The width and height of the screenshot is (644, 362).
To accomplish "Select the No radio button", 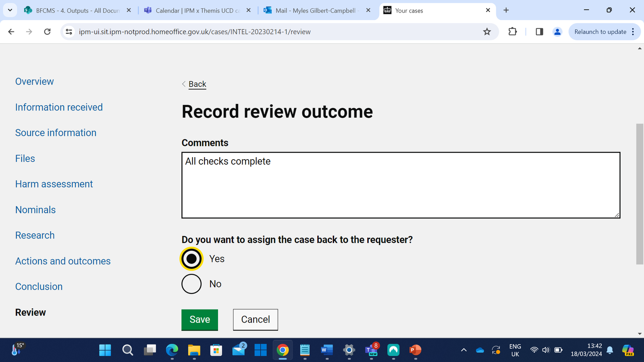I will pyautogui.click(x=192, y=284).
